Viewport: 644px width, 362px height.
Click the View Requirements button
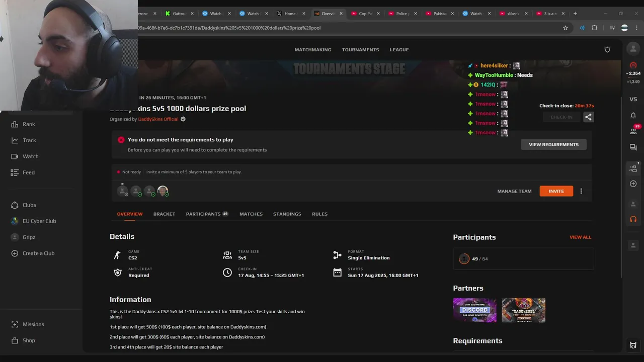click(x=553, y=145)
